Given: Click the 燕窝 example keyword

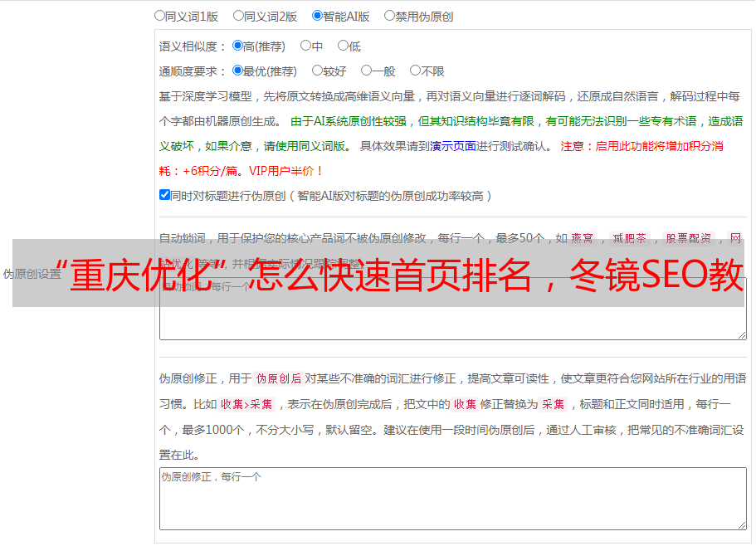Looking at the screenshot, I should (x=583, y=238).
